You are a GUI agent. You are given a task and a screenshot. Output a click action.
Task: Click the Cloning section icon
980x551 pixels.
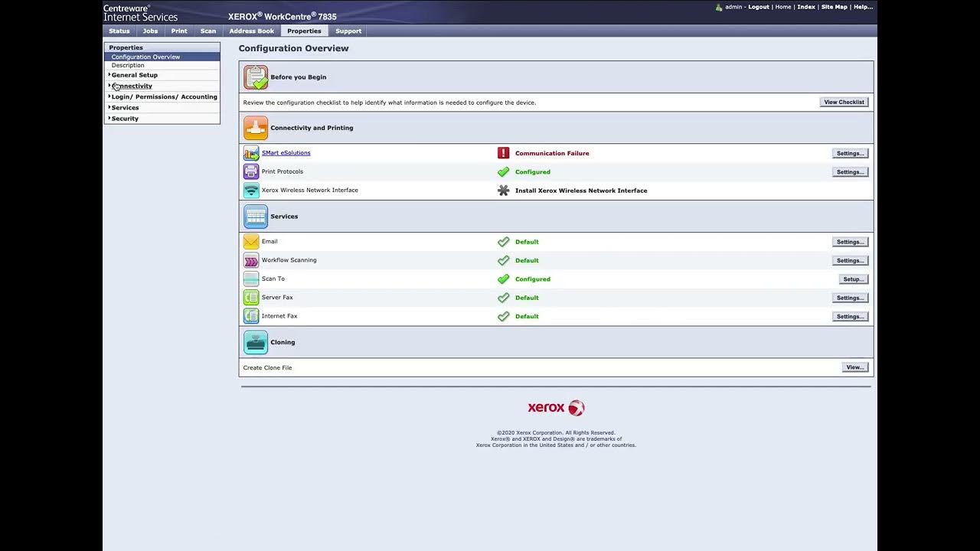pyautogui.click(x=256, y=342)
